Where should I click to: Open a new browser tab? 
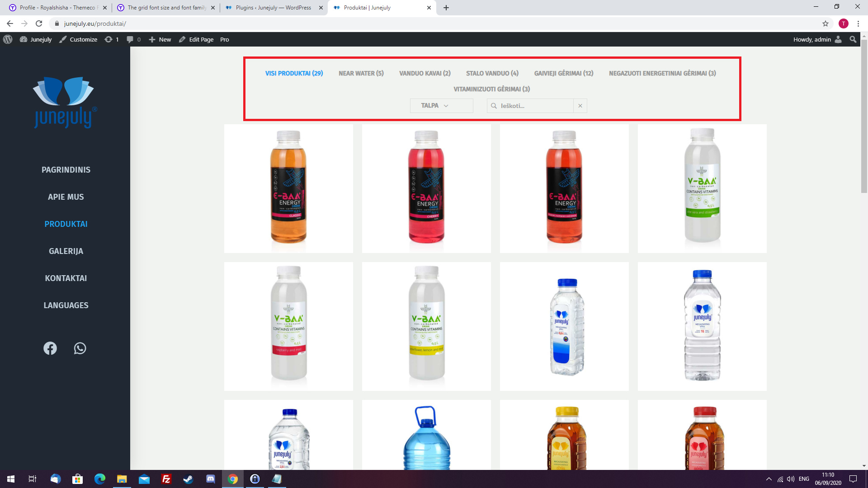coord(446,8)
